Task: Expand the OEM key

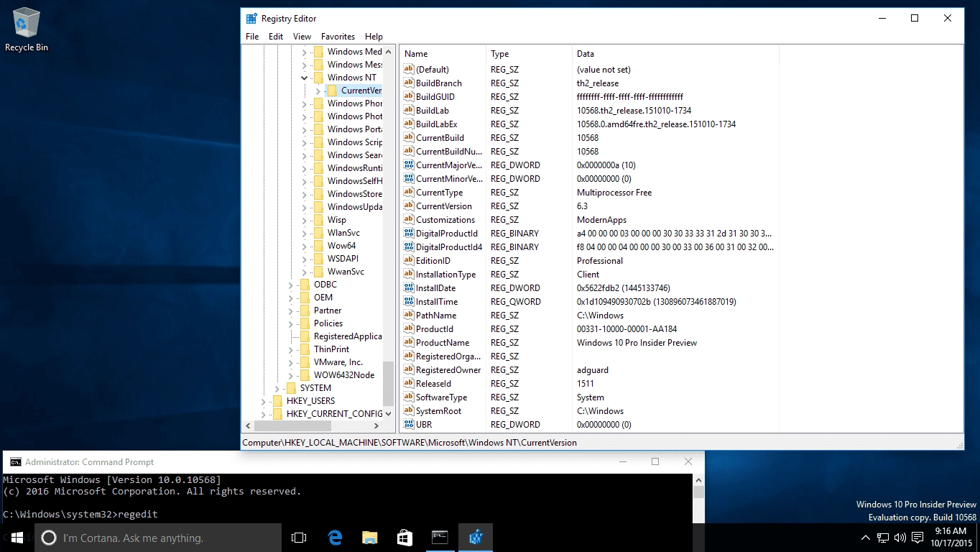Action: click(x=291, y=298)
